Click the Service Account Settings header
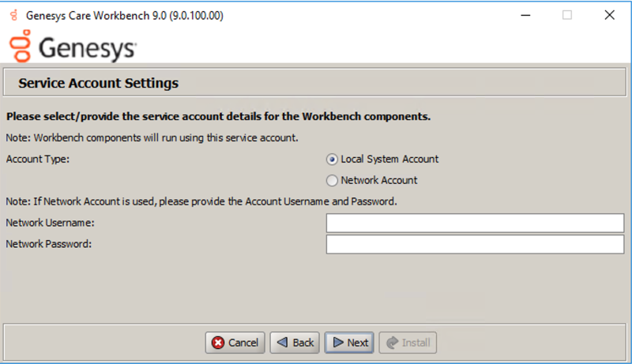632x364 pixels. pyautogui.click(x=99, y=83)
